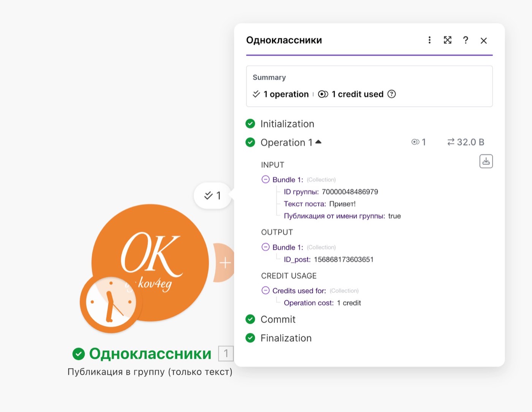532x412 pixels.
Task: Open the three-dot options menu in panel header
Action: click(429, 40)
